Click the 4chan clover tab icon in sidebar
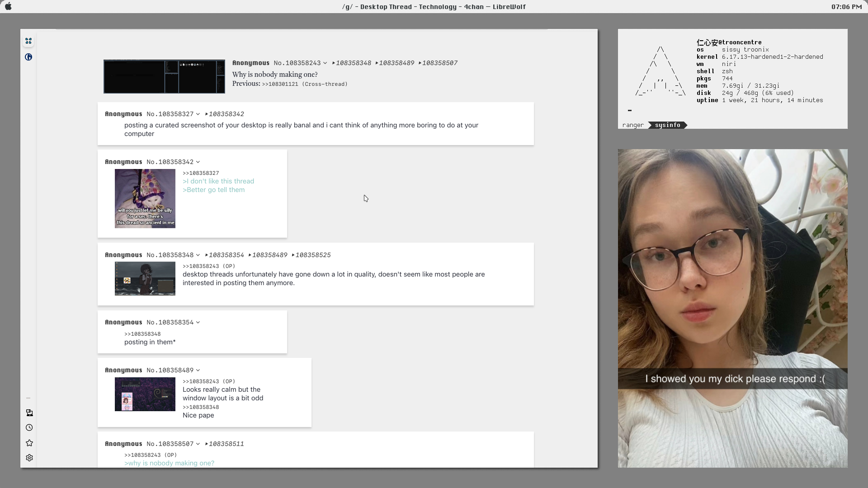This screenshot has height=488, width=868. pos(28,41)
